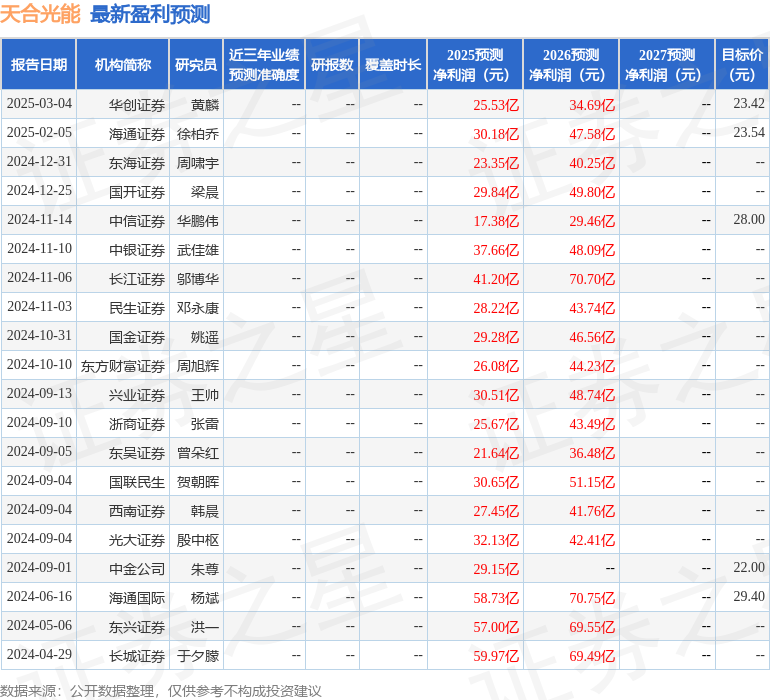
Task: Click target price 28.00
Action: [x=749, y=220]
